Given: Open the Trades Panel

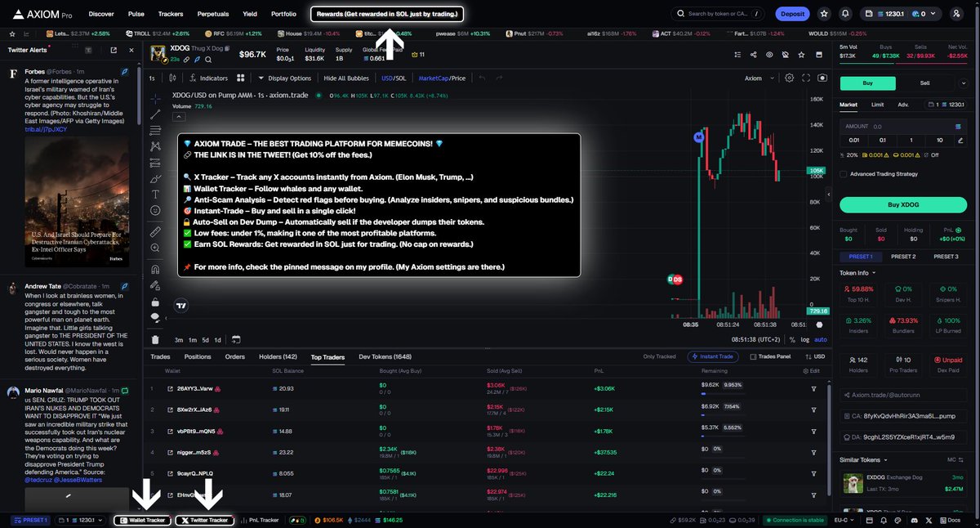Looking at the screenshot, I should 770,356.
